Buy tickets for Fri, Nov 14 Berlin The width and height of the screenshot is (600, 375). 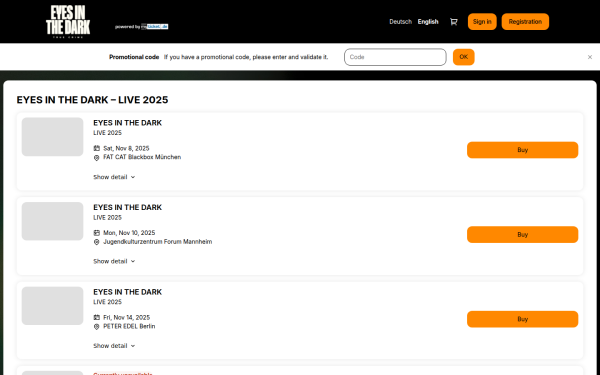pos(522,319)
